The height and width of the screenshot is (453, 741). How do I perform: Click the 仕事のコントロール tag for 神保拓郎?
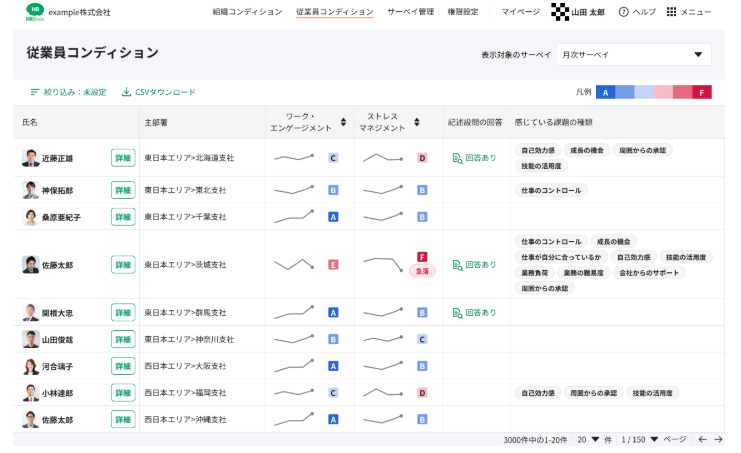click(551, 190)
